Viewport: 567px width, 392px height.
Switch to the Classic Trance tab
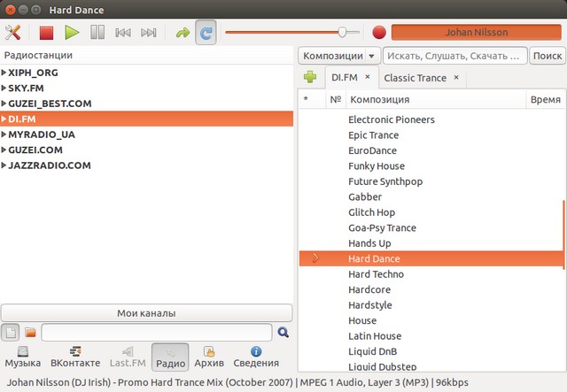416,78
